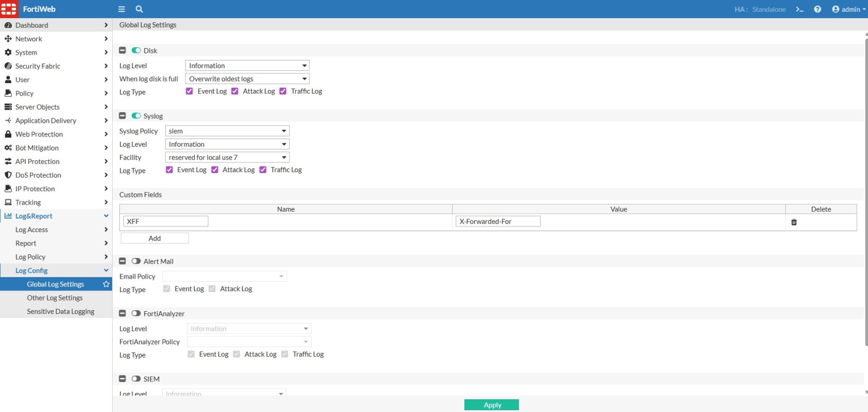Click the User person icon

pos(8,80)
